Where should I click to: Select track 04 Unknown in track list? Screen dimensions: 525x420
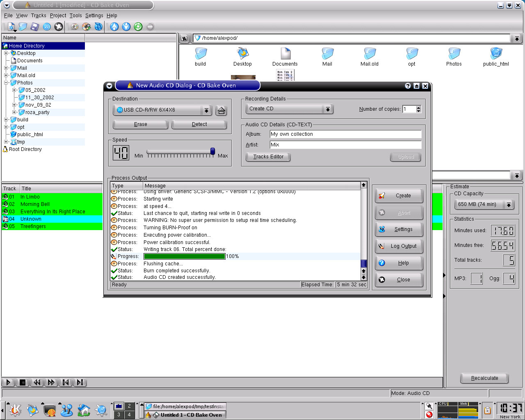pyautogui.click(x=31, y=219)
